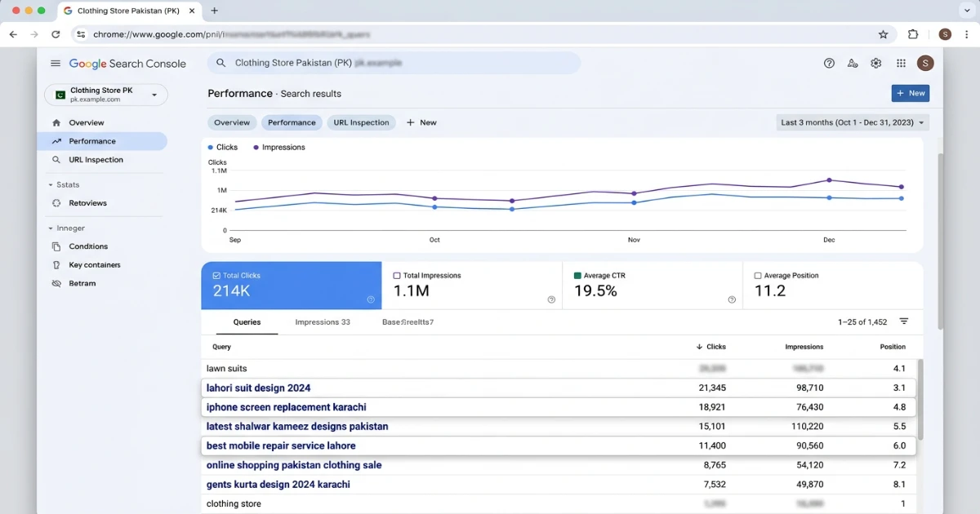This screenshot has width=980, height=514.
Task: Open the table filter icon
Action: coord(904,321)
